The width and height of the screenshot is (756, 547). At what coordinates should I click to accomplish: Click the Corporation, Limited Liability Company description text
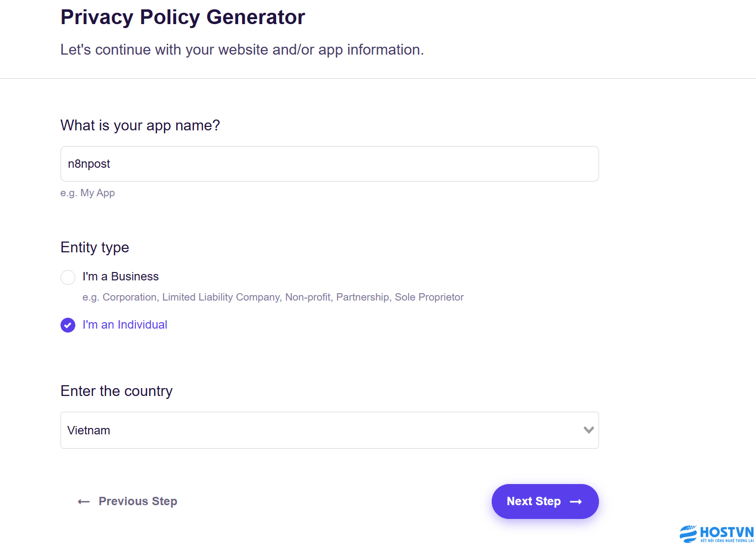pyautogui.click(x=273, y=297)
